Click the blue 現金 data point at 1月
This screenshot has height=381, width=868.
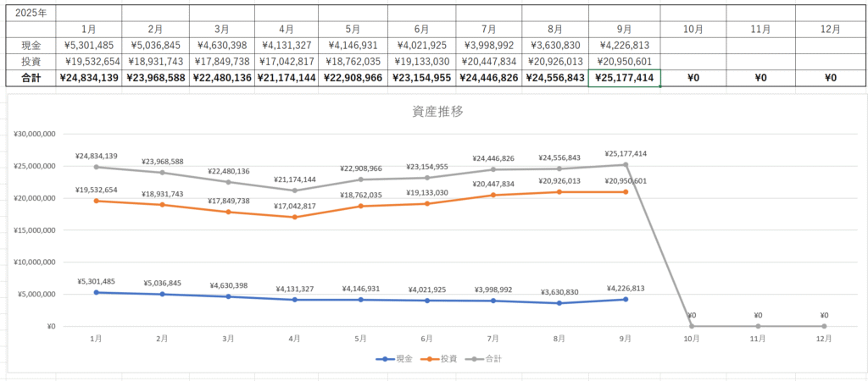coord(96,292)
